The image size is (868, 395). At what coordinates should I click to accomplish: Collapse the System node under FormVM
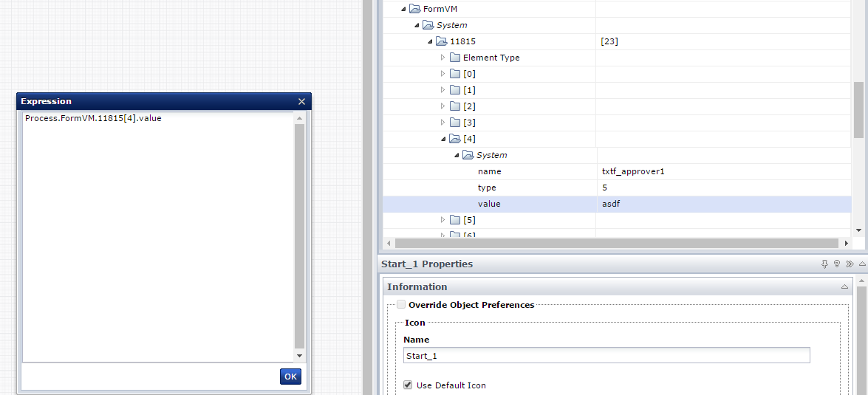coord(417,25)
